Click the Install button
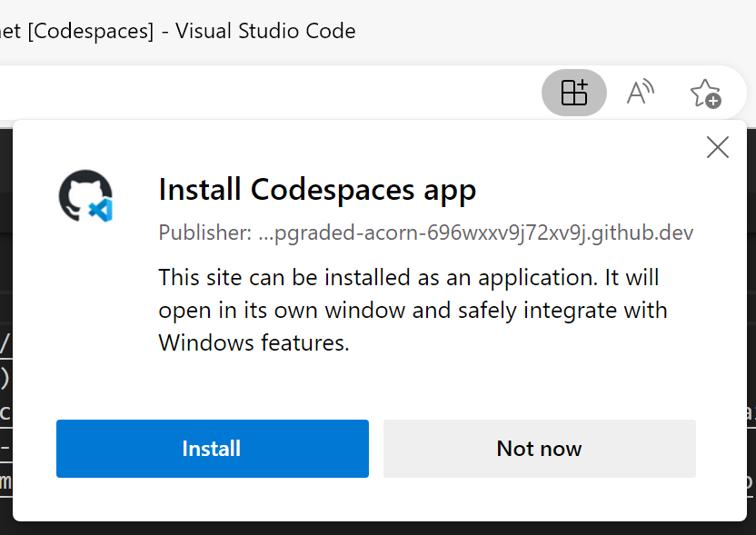756x535 pixels. coord(212,448)
